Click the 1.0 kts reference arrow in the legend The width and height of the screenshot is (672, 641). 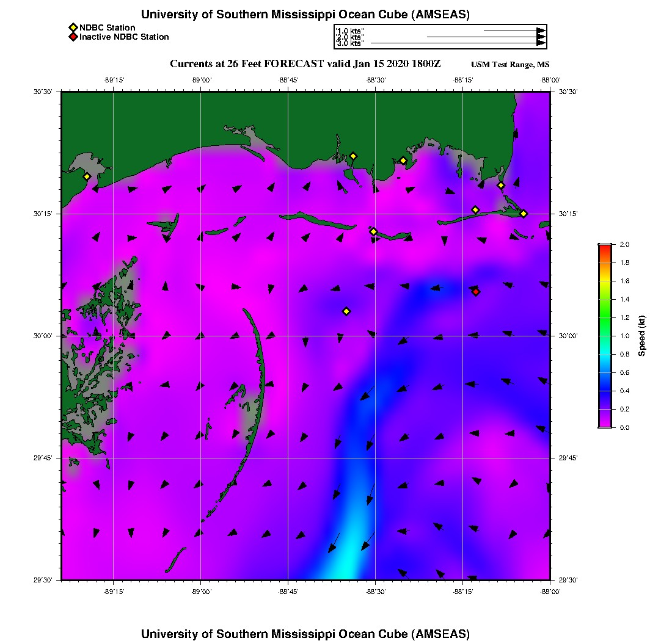click(514, 31)
